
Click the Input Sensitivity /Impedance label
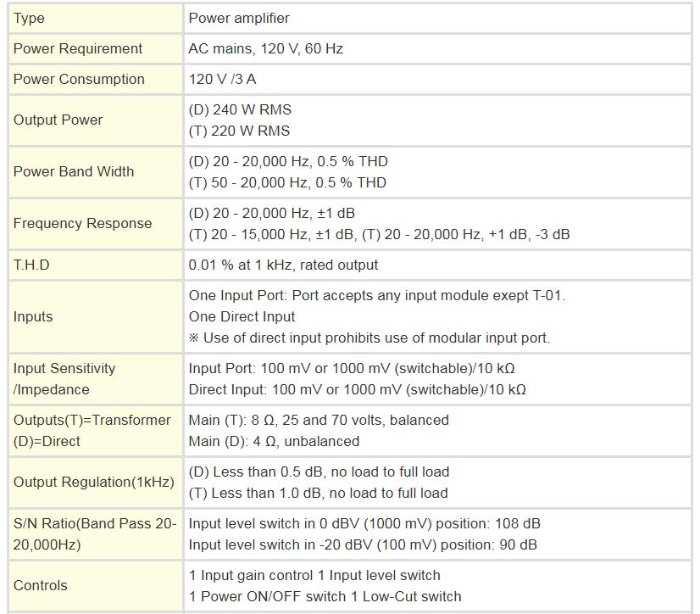64,379
